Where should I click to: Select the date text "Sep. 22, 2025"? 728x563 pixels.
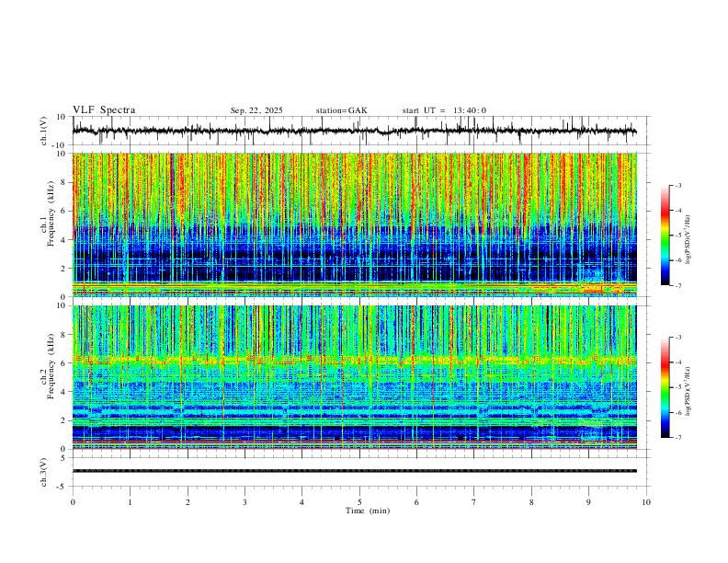pos(256,110)
